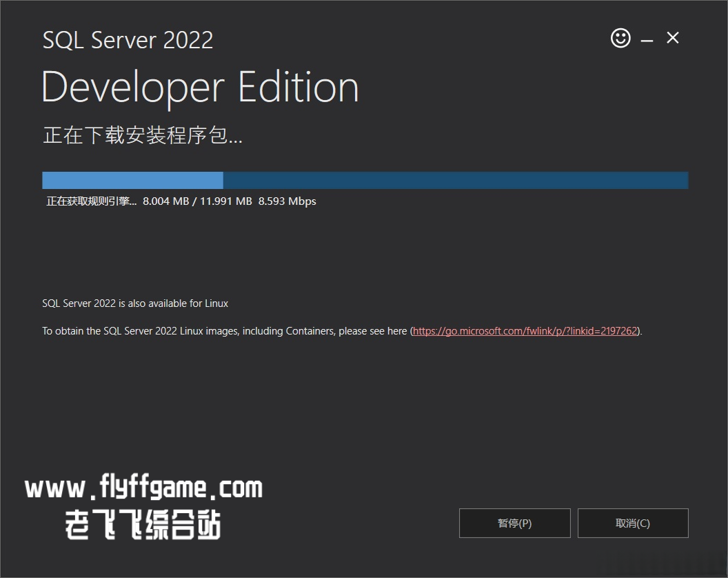Click the smiley feedback icon
Screen dimensions: 728x578
(x=620, y=38)
